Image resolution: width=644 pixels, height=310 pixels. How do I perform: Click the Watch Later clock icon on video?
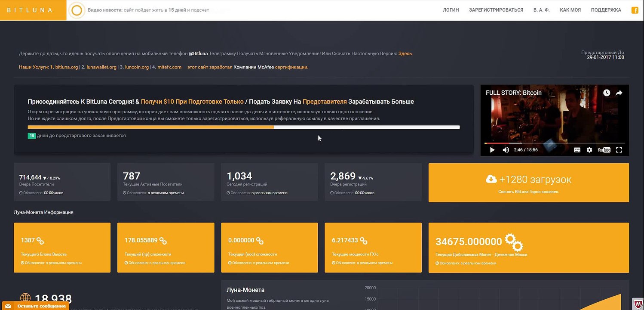[x=607, y=93]
